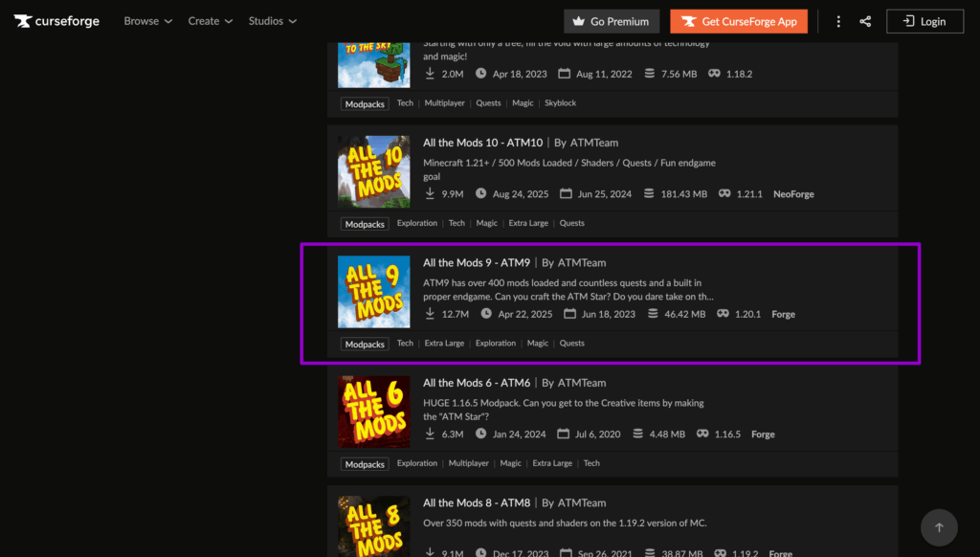Click Forge loader label on ATM9
Viewport: 980px width, 557px height.
pyautogui.click(x=783, y=314)
